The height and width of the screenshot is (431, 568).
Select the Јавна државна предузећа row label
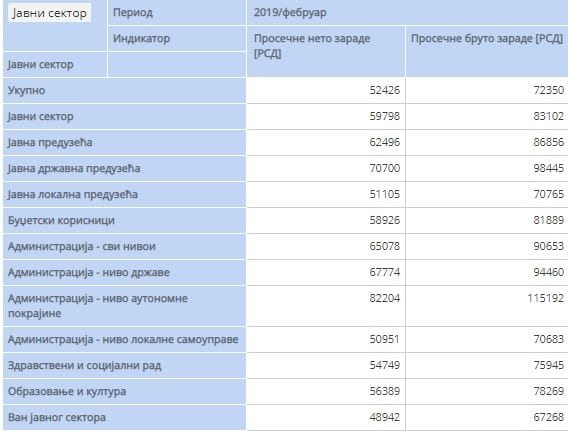[x=124, y=169]
